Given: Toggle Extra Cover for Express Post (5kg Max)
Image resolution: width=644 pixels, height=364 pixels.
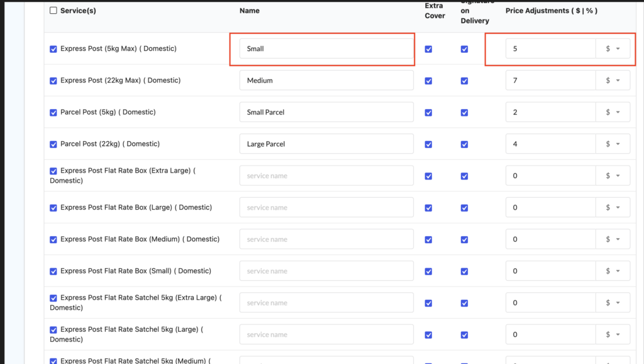Looking at the screenshot, I should [x=428, y=49].
